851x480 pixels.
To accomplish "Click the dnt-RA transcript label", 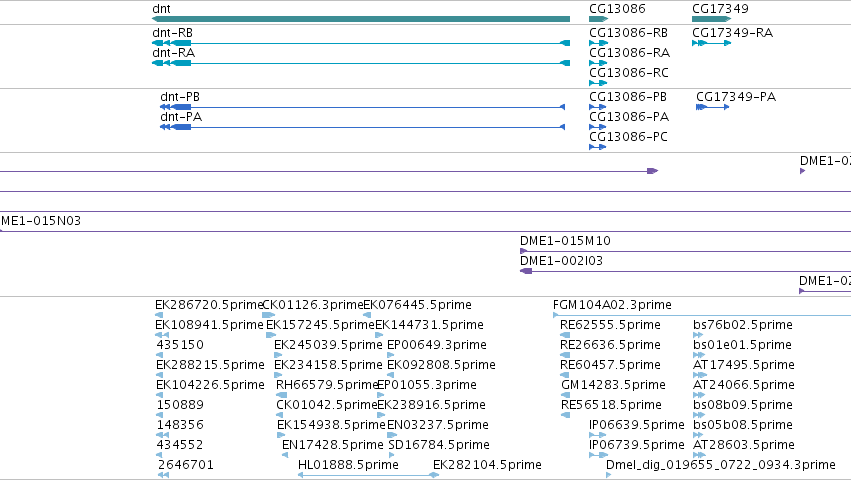I will 174,53.
